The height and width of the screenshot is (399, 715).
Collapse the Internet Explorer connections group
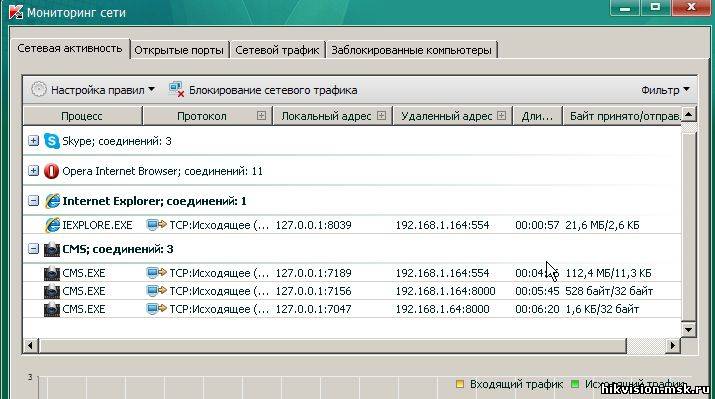[x=33, y=201]
